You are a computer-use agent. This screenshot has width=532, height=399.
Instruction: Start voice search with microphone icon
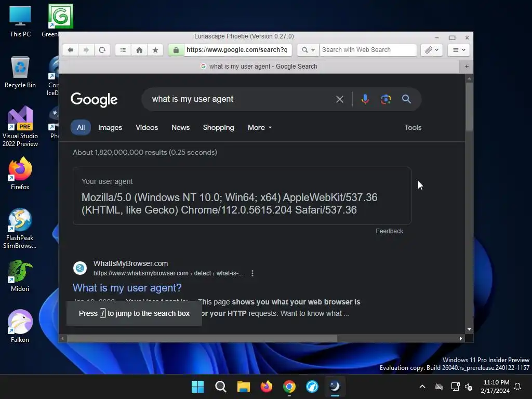click(365, 99)
